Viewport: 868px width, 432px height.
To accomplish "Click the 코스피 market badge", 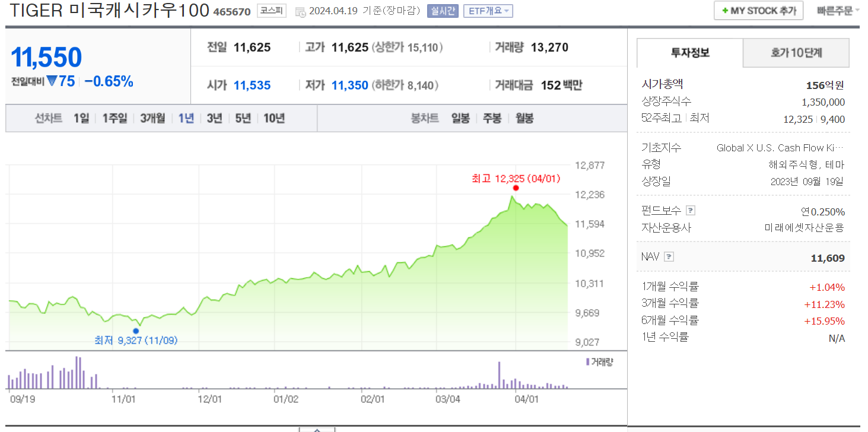I will [271, 11].
